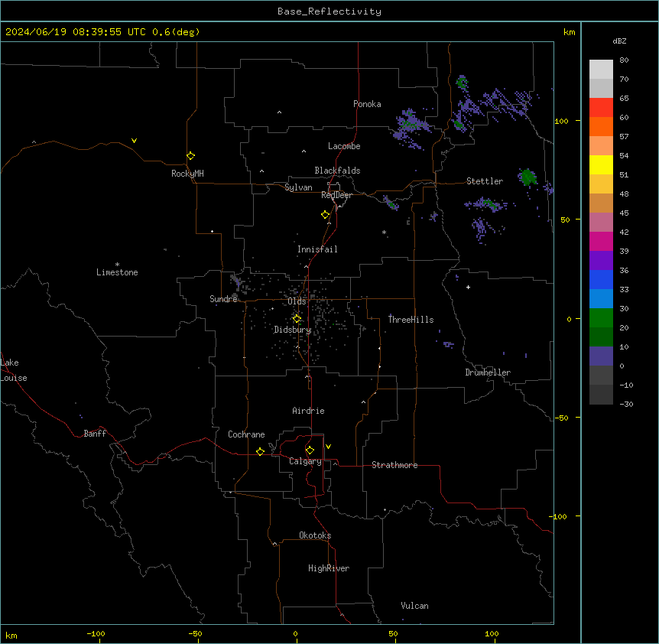Click the Olds town label
Screen dimensions: 659x644
click(x=297, y=301)
